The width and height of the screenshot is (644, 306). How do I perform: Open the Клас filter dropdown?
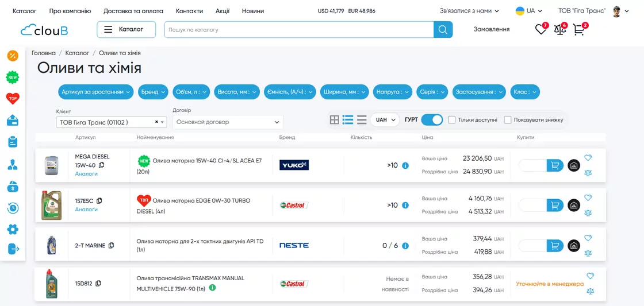point(525,92)
